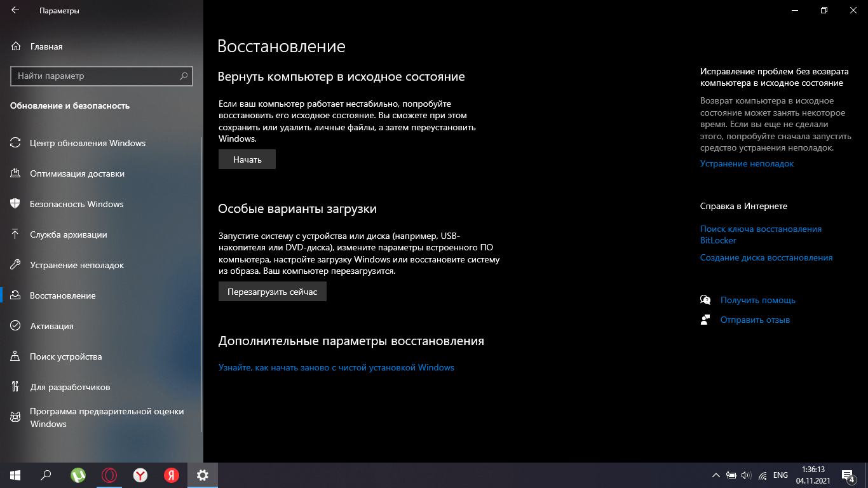Viewport: 868px width, 488px height.
Task: Show hidden tray icons chevron
Action: coord(716,475)
